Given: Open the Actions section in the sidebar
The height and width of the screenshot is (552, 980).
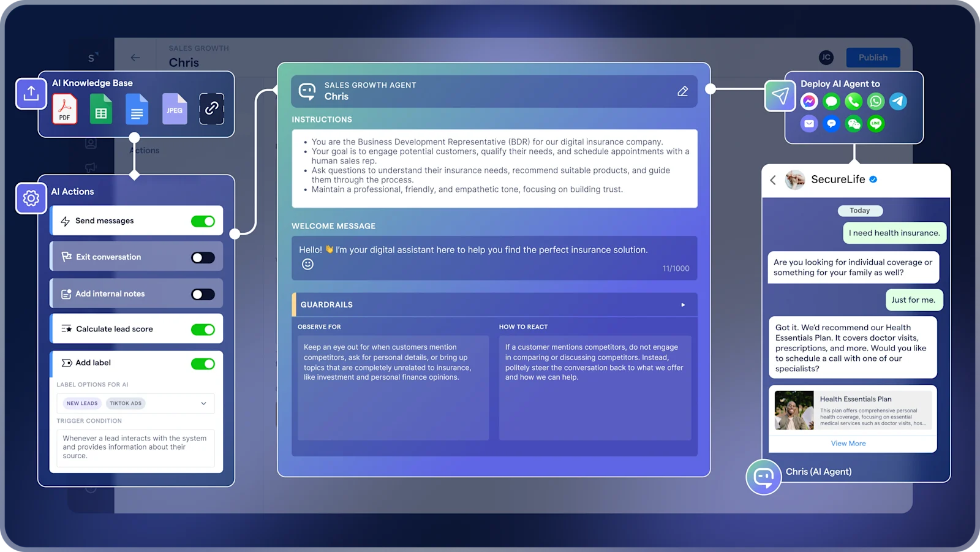Looking at the screenshot, I should tap(145, 149).
